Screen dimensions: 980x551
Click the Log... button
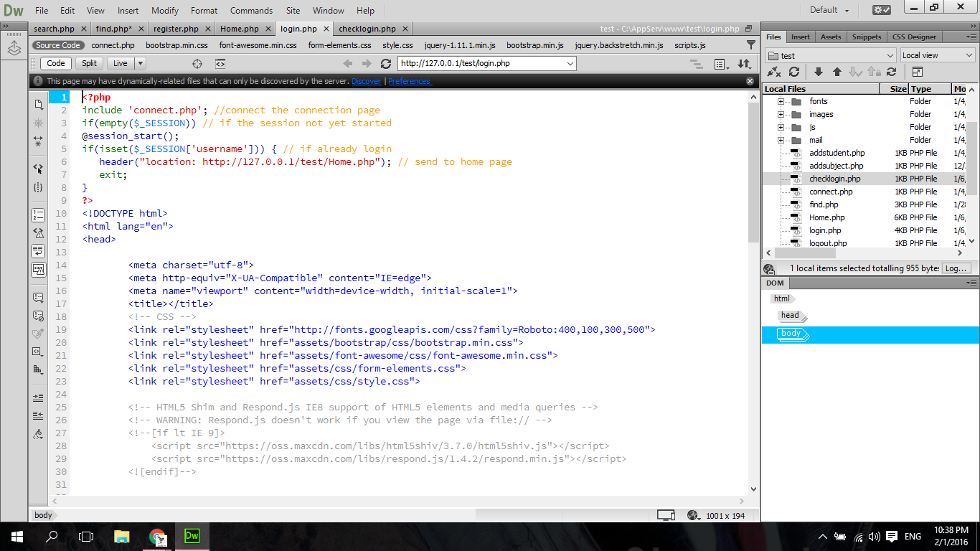[x=956, y=268]
